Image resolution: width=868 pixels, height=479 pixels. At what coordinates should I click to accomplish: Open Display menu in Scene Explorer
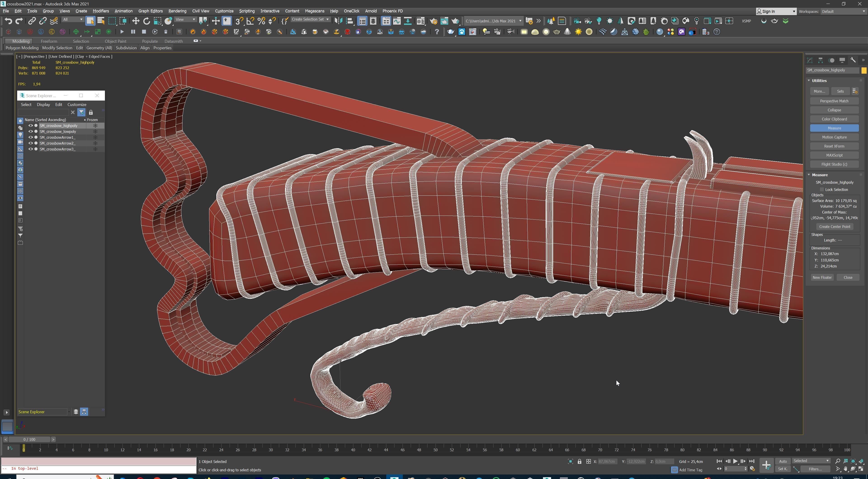[43, 105]
